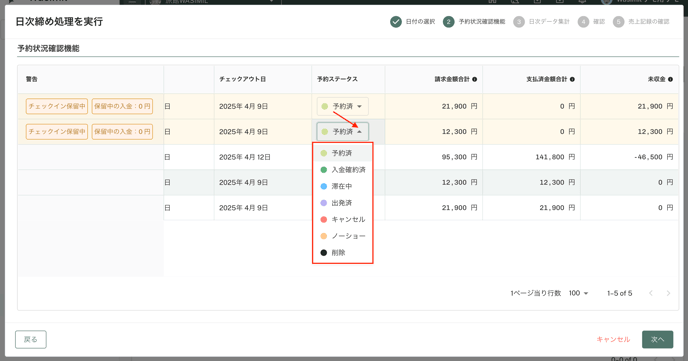Click the 1-5 of 5 pagination text
The width and height of the screenshot is (688, 361).
620,293
